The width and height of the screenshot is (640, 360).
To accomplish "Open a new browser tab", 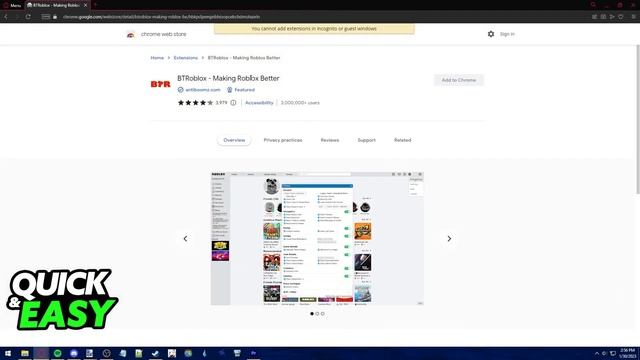I will coord(96,5).
